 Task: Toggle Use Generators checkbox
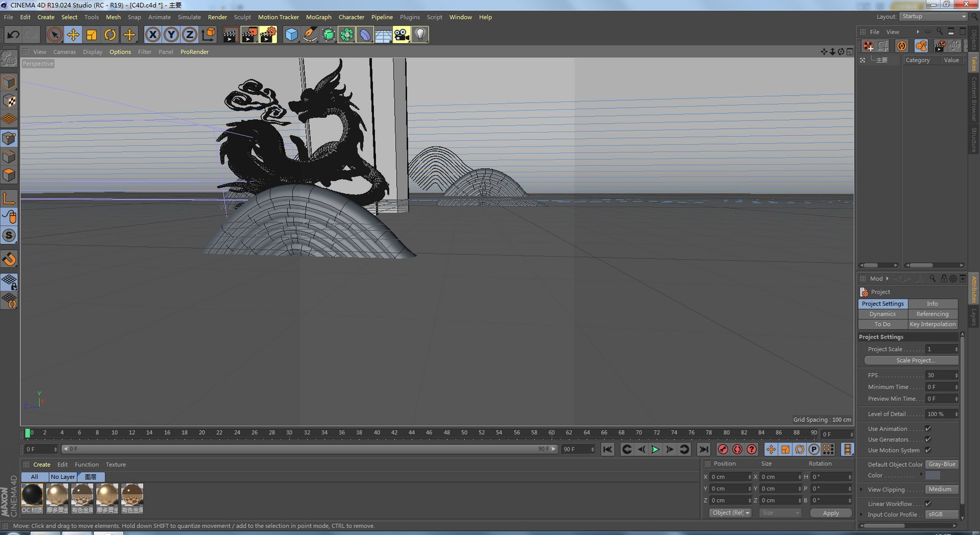pyautogui.click(x=928, y=440)
